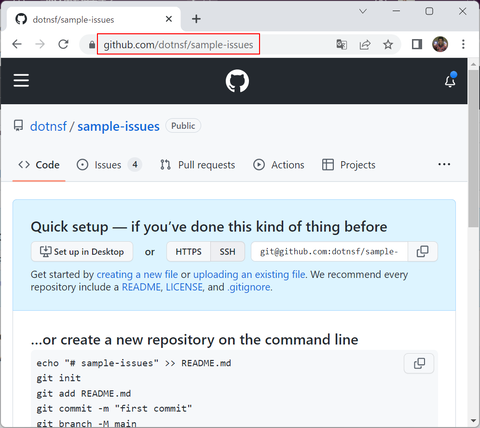The height and width of the screenshot is (428, 480).
Task: Open the Projects tab
Action: point(349,165)
